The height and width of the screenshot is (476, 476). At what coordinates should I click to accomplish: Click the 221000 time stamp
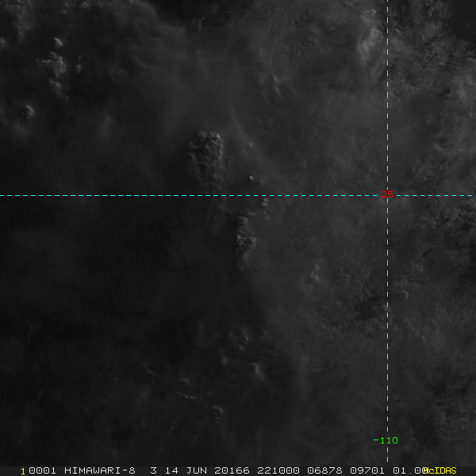pyautogui.click(x=278, y=470)
